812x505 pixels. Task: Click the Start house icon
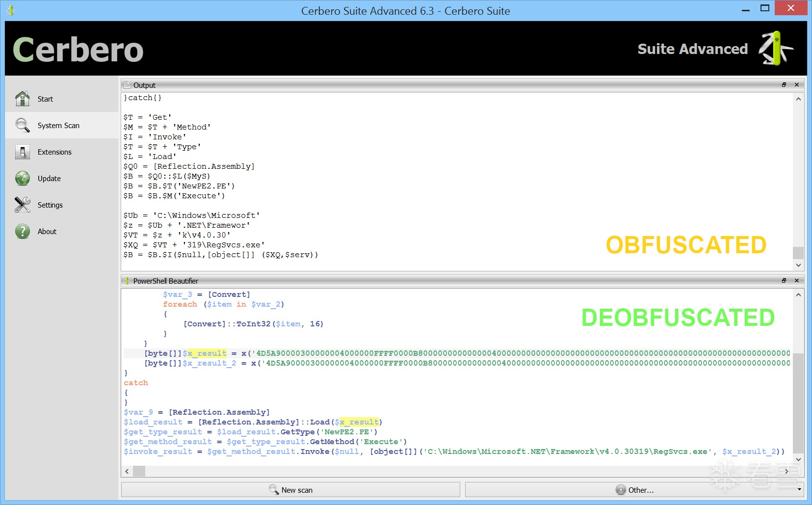click(x=23, y=99)
